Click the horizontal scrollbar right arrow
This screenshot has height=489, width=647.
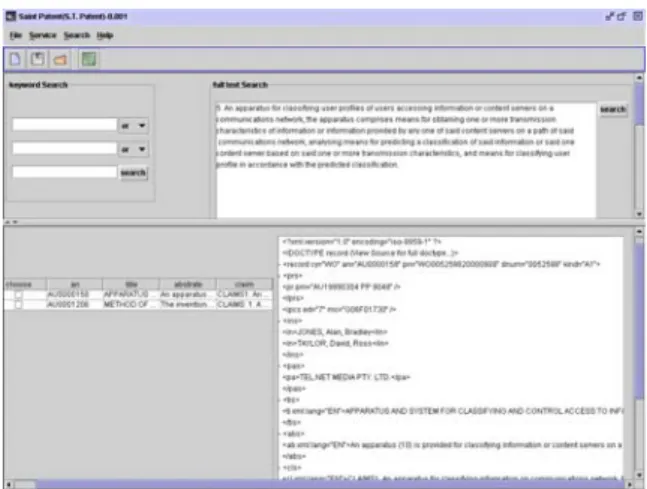click(x=629, y=484)
